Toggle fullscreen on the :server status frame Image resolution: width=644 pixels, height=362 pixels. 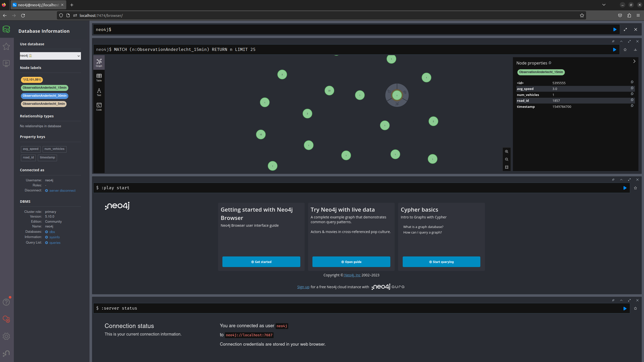click(629, 300)
